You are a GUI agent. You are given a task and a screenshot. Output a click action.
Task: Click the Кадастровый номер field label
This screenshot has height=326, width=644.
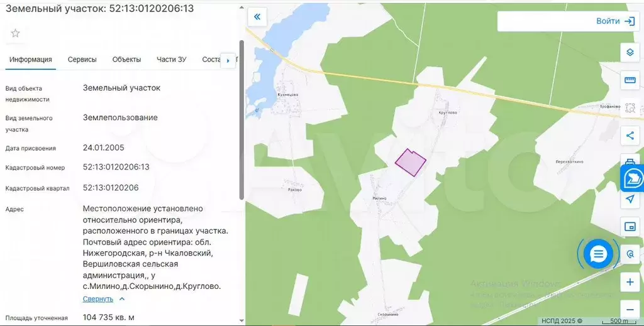coord(35,168)
